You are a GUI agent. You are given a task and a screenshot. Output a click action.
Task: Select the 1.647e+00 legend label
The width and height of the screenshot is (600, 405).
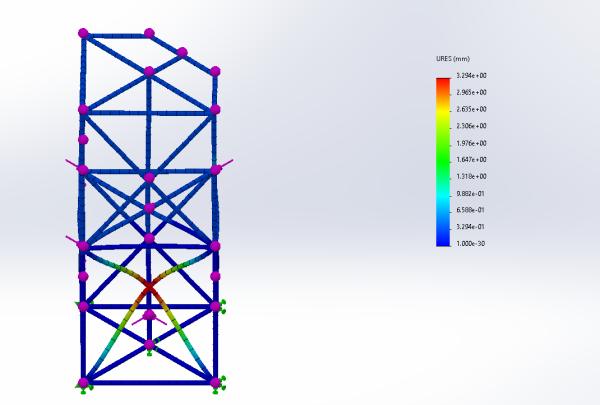tap(472, 160)
